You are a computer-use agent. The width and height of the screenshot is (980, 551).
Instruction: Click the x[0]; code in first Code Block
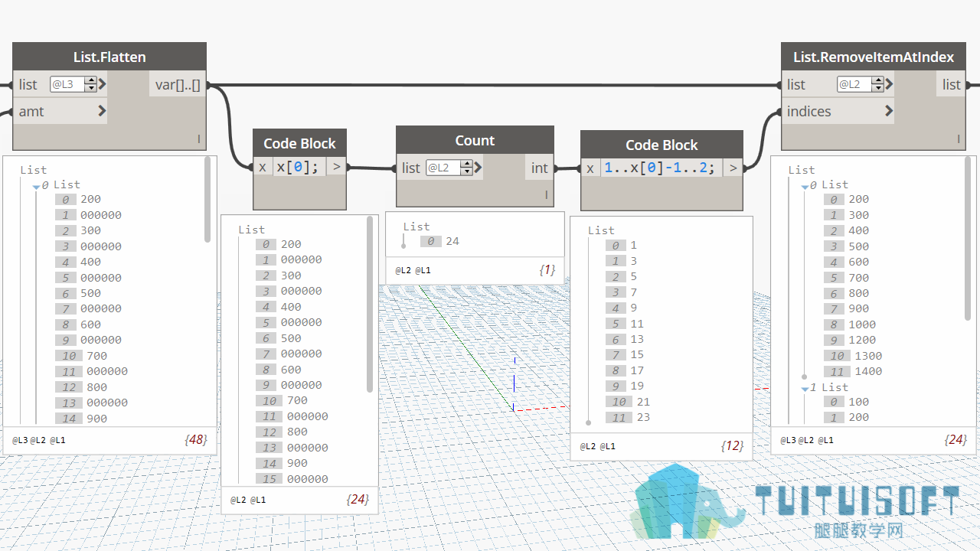tap(297, 166)
